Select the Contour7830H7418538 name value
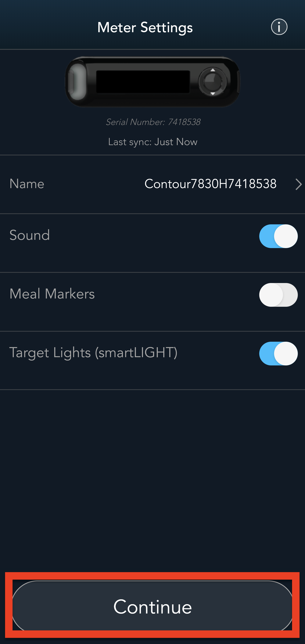This screenshot has width=305, height=644. (210, 184)
